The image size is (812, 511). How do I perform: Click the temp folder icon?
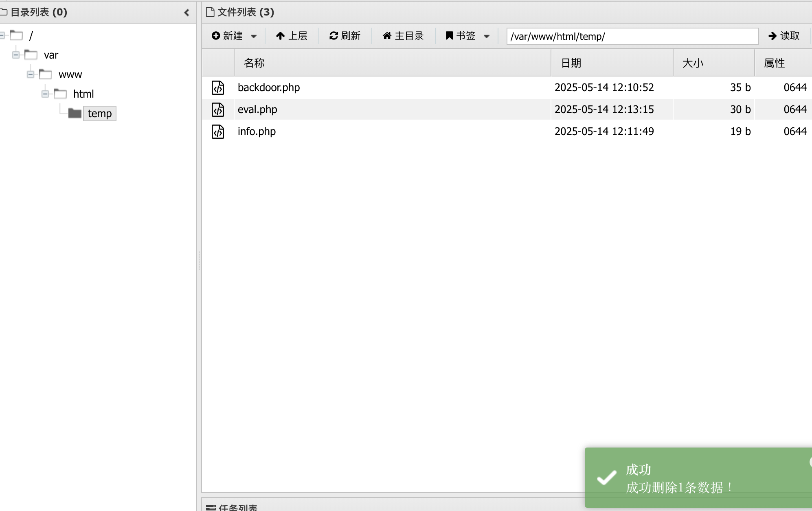[x=75, y=113]
